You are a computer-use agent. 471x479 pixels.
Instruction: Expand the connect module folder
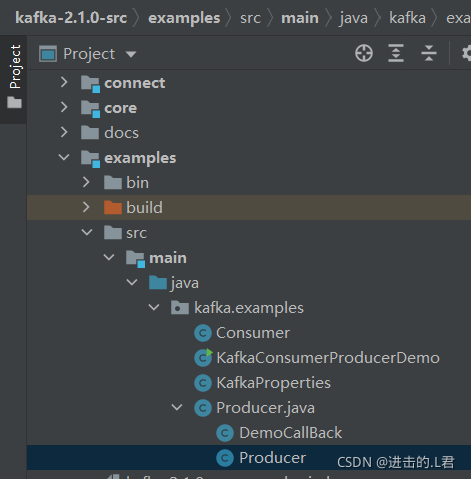pyautogui.click(x=64, y=82)
